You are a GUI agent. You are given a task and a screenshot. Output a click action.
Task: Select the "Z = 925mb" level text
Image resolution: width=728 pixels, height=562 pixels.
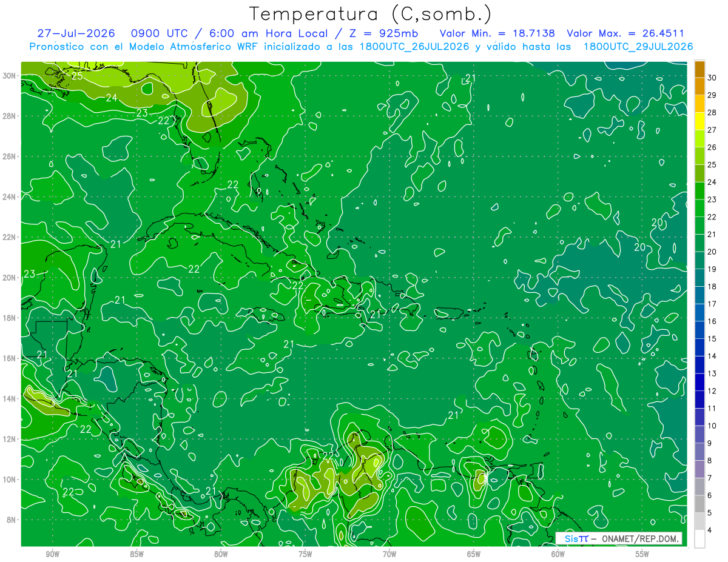pos(382,33)
